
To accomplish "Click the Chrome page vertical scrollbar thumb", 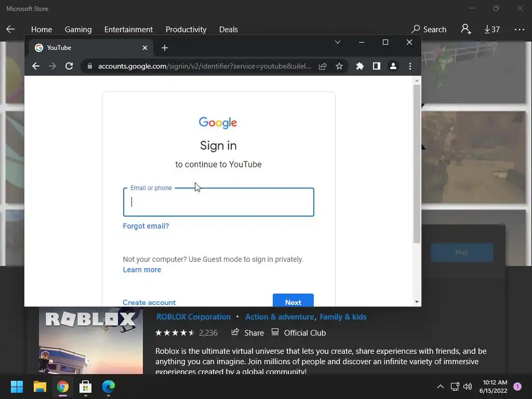I will pos(417,164).
